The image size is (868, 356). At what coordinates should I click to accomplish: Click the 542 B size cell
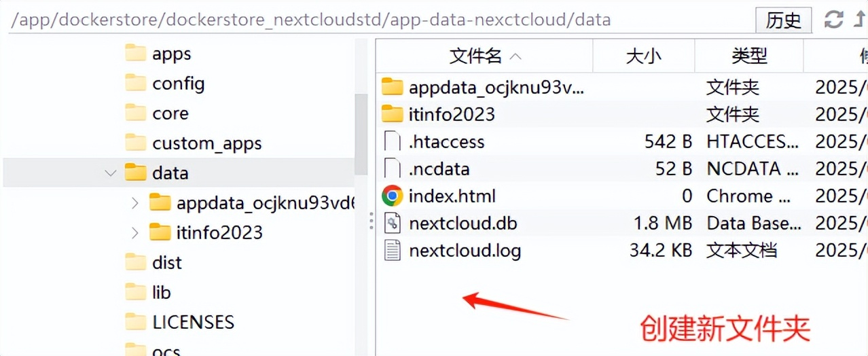[x=668, y=141]
